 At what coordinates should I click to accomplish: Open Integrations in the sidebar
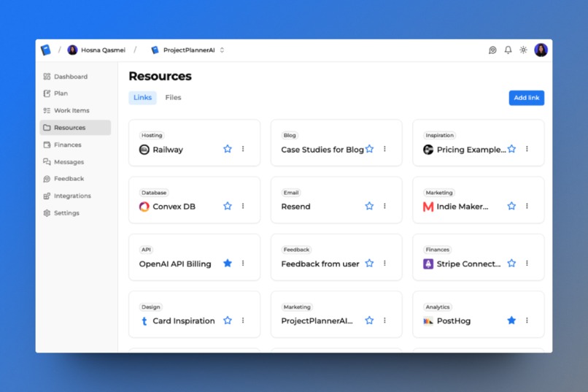(75, 196)
